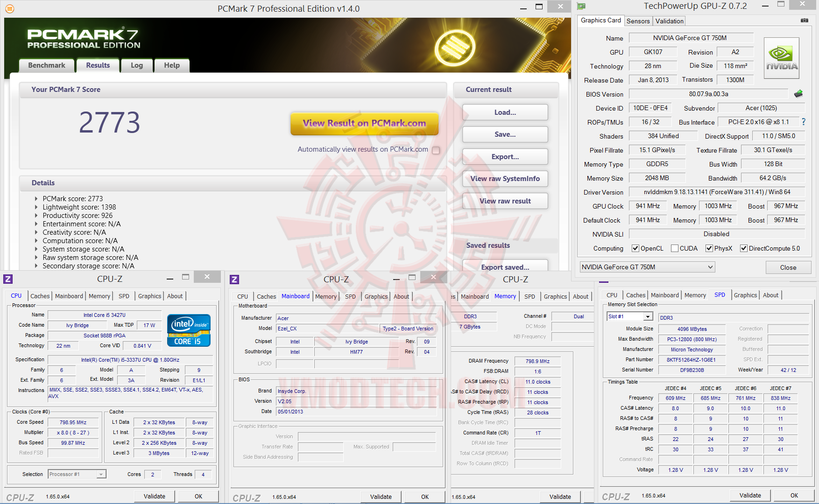The width and height of the screenshot is (819, 504).
Task: Toggle automatically view results on PCMark.com
Action: [436, 150]
